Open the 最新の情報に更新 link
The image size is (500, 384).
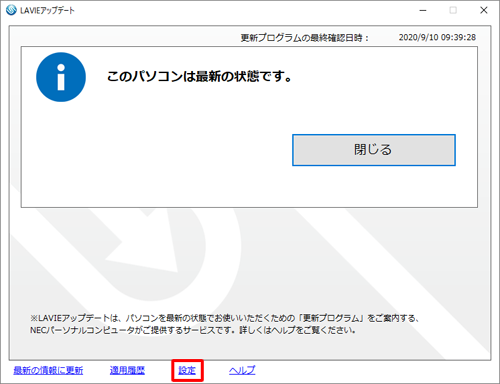point(48,370)
